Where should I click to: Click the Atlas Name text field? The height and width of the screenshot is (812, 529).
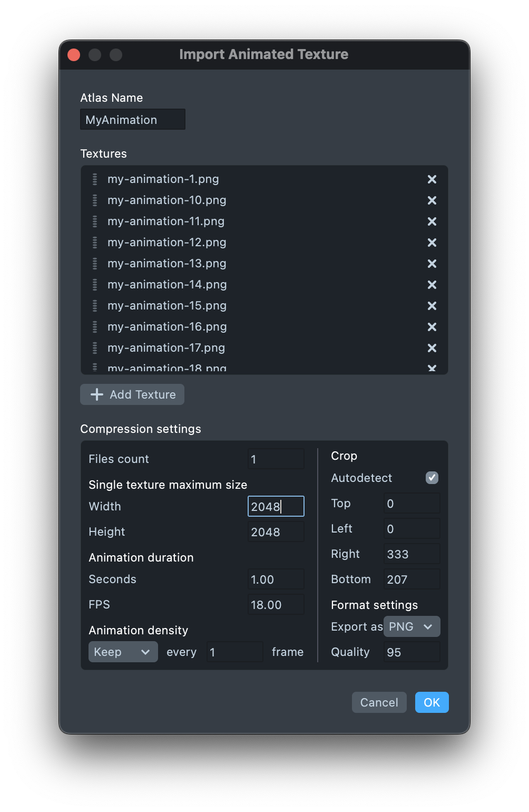pyautogui.click(x=133, y=120)
